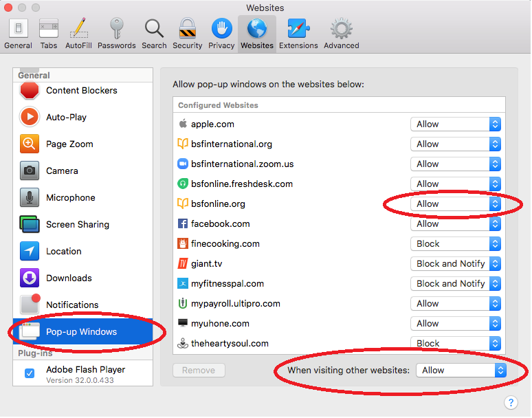Open bsfinternational.org permission dropdown
The width and height of the screenshot is (532, 418).
(x=456, y=144)
